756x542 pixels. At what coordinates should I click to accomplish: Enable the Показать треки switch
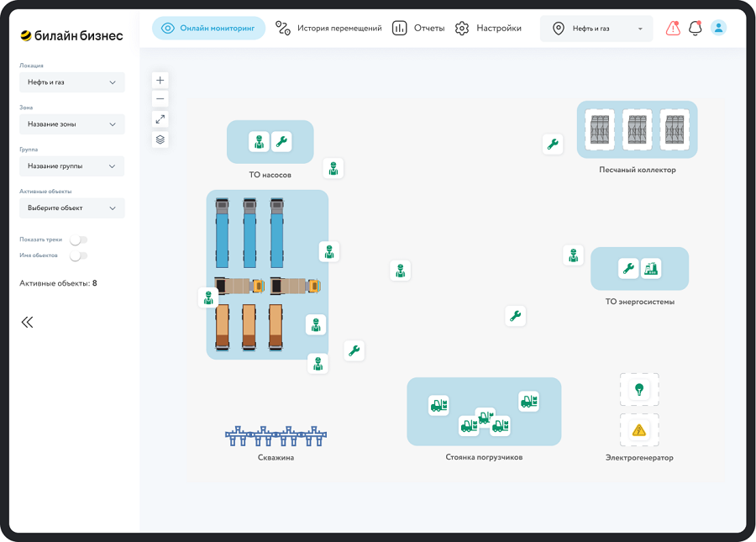(78, 240)
